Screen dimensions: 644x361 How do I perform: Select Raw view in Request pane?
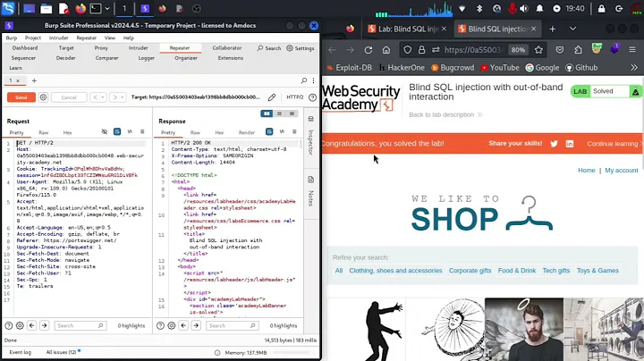pyautogui.click(x=44, y=132)
